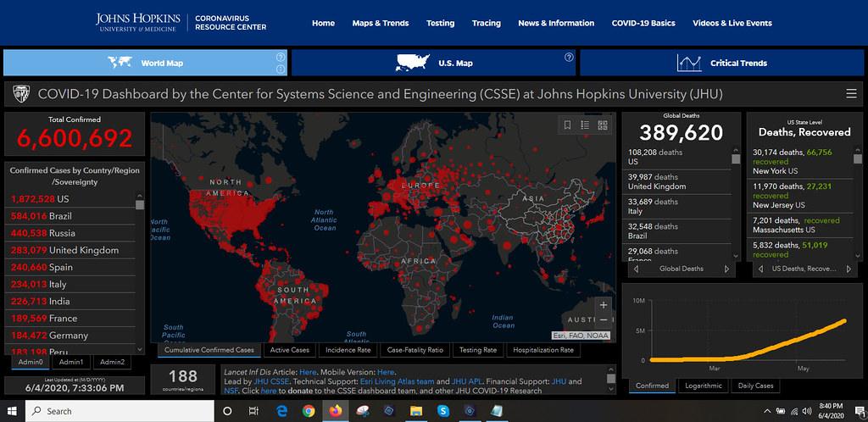Show the map legend list icon
The width and height of the screenshot is (868, 422).
(x=585, y=125)
